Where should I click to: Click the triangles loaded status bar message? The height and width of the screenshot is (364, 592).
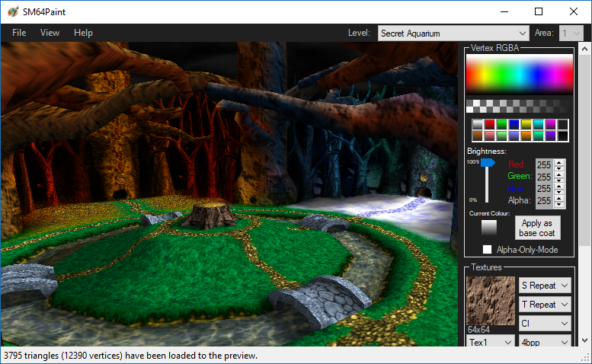[x=130, y=356]
